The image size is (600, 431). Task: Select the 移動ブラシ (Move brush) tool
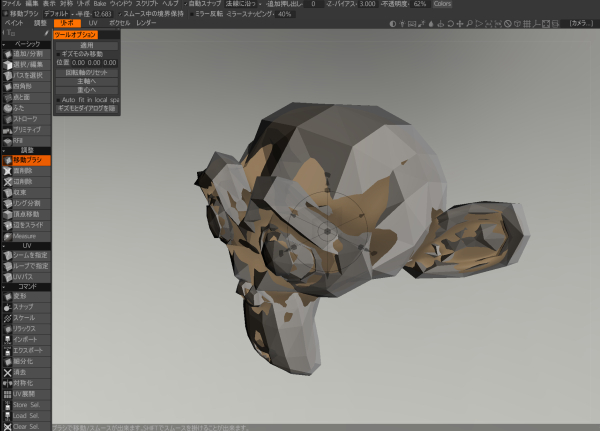(26, 160)
